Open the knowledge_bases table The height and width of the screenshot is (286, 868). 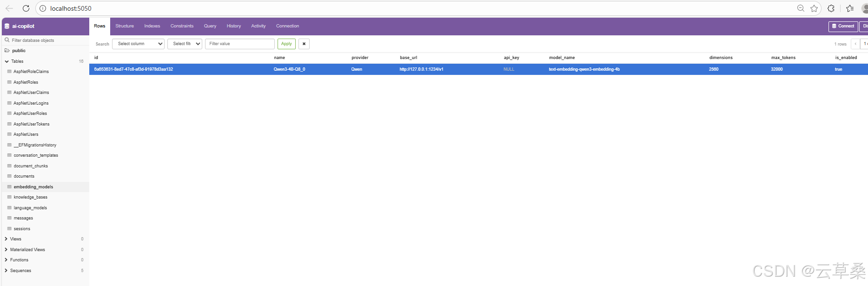pyautogui.click(x=31, y=197)
